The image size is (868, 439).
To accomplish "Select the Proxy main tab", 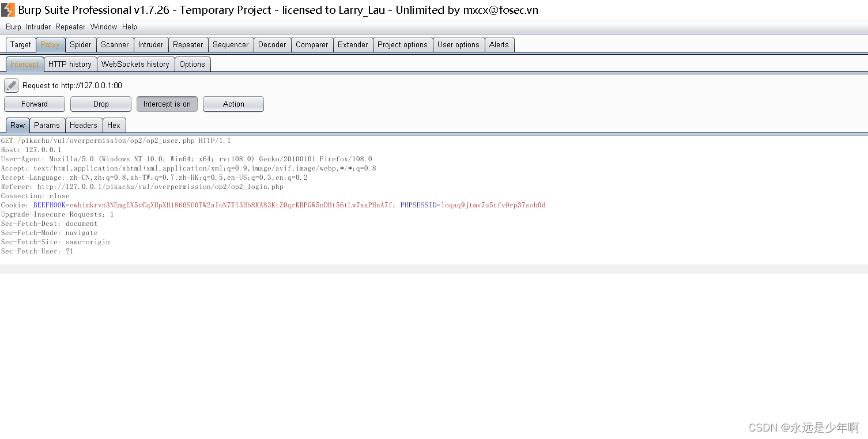I will click(50, 44).
